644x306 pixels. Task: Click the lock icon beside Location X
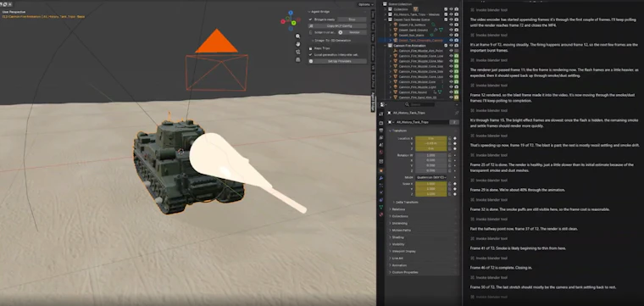tap(450, 138)
